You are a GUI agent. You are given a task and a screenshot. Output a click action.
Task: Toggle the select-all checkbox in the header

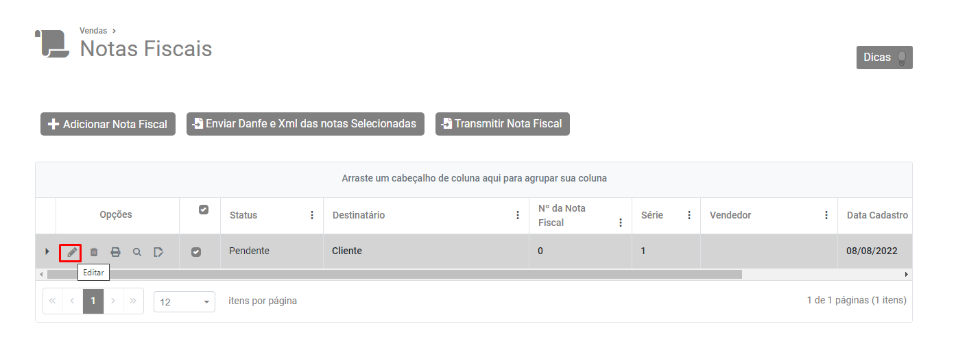pos(203,210)
